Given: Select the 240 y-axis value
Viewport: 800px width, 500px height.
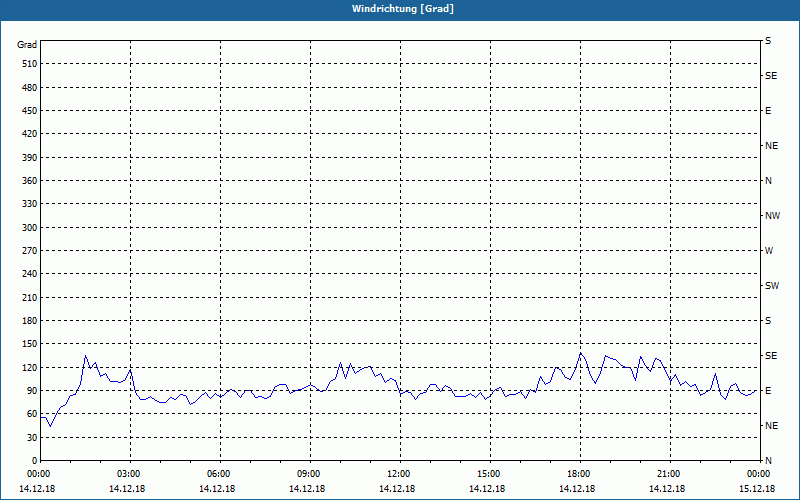Looking at the screenshot, I should coord(30,274).
